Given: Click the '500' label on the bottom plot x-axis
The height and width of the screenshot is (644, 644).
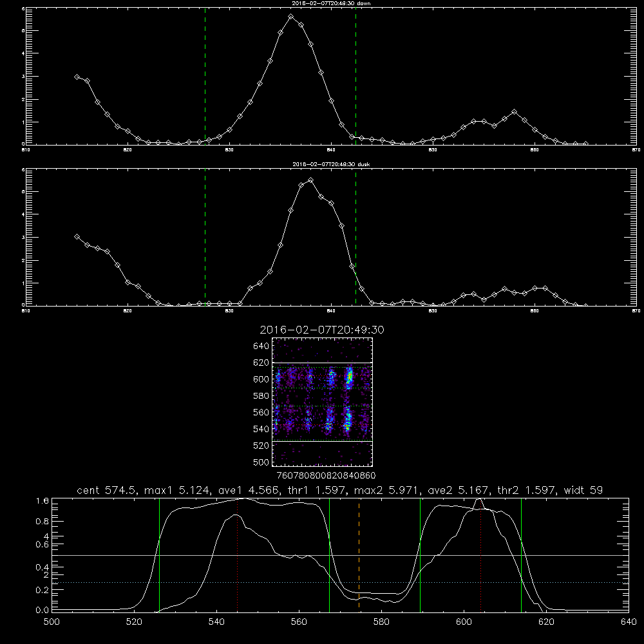Looking at the screenshot, I should click(x=52, y=622).
